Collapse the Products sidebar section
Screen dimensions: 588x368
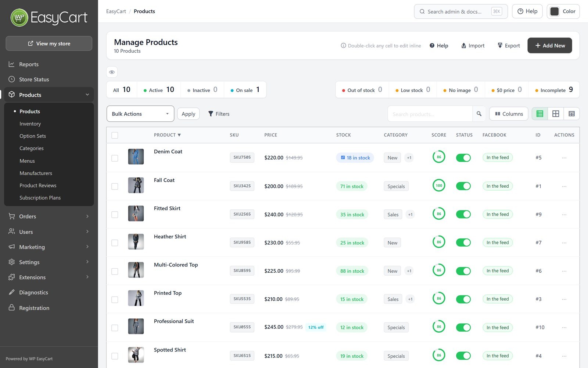pyautogui.click(x=49, y=95)
